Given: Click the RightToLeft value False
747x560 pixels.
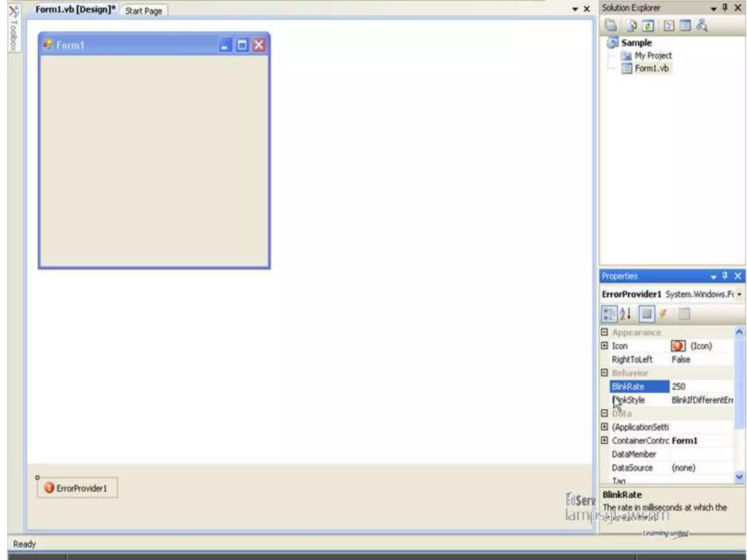Looking at the screenshot, I should [702, 359].
